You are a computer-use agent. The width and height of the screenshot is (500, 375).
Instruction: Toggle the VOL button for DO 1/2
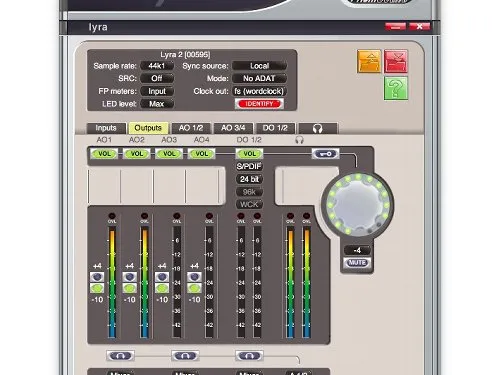[249, 154]
